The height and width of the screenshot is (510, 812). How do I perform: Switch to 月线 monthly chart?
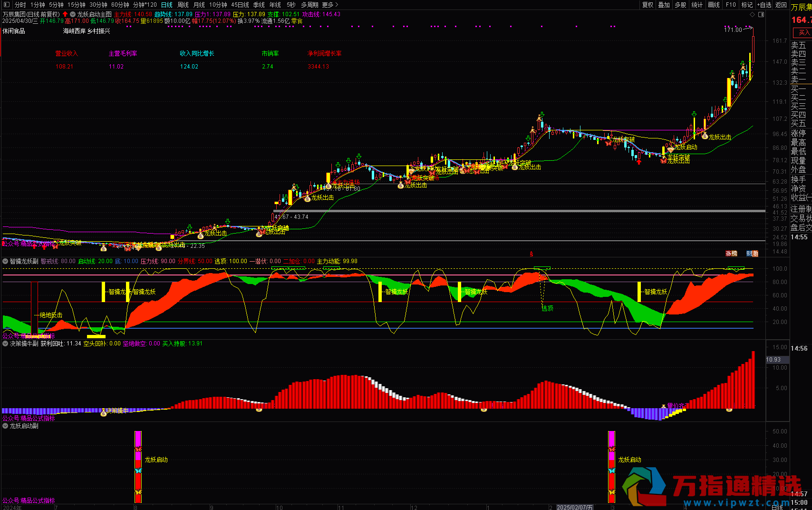coord(199,5)
